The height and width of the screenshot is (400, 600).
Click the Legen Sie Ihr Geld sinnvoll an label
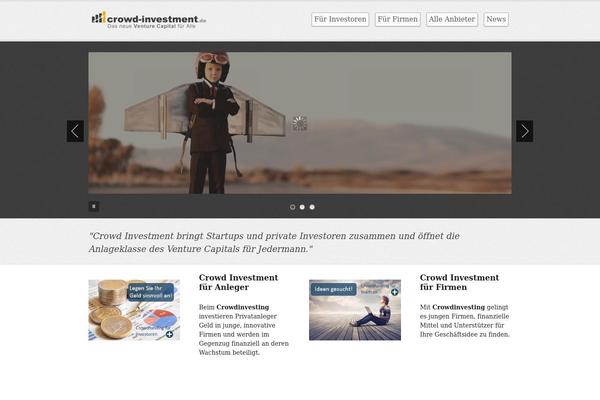tap(151, 292)
